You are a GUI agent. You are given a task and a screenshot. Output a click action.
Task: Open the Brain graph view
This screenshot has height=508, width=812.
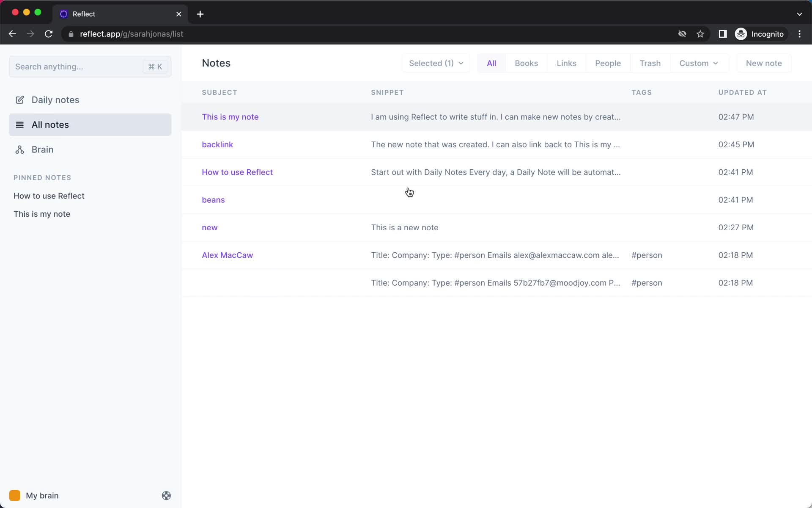[x=90, y=149]
